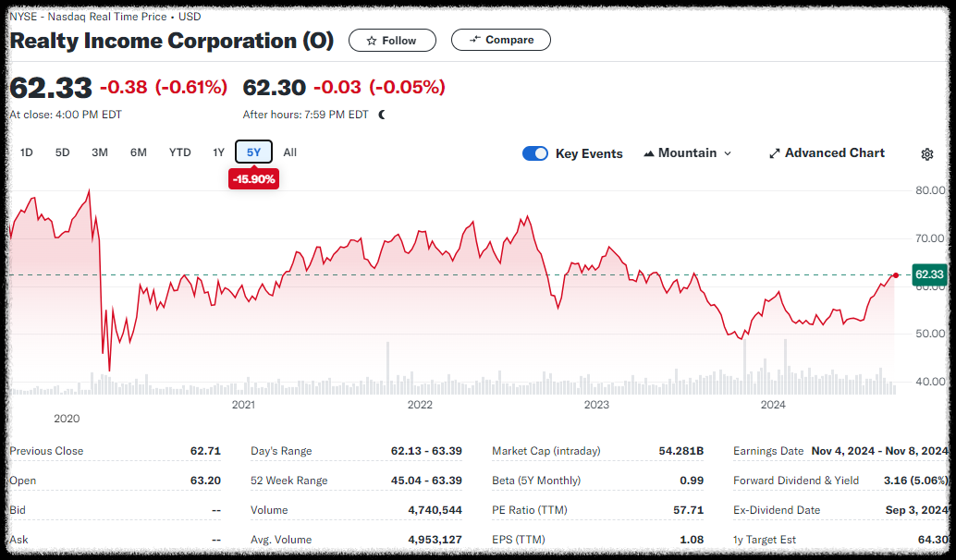Click the 2024 x-axis label
The width and height of the screenshot is (956, 560).
click(773, 405)
